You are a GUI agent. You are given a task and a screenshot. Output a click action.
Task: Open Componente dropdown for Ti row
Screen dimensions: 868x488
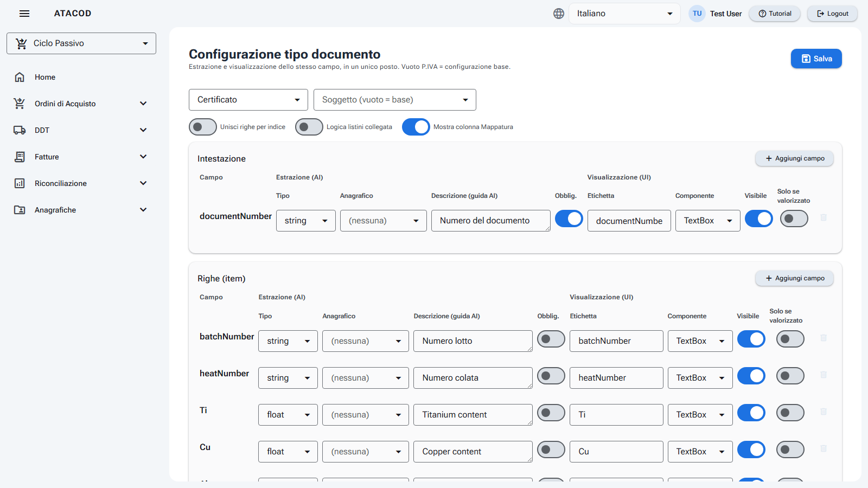[700, 415]
